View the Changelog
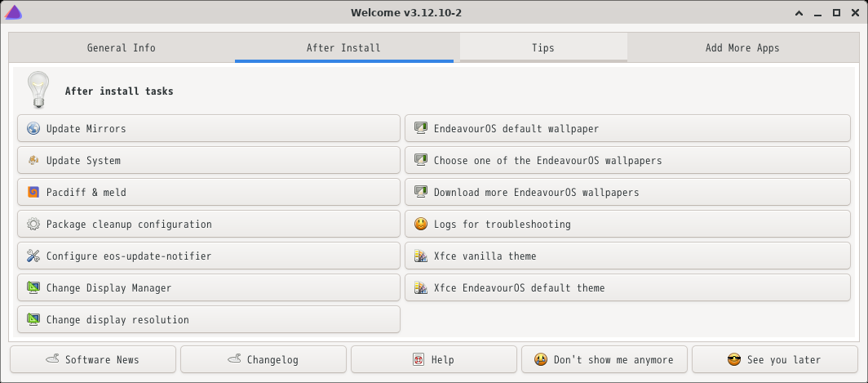Viewport: 868px width, 383px height. (263, 359)
